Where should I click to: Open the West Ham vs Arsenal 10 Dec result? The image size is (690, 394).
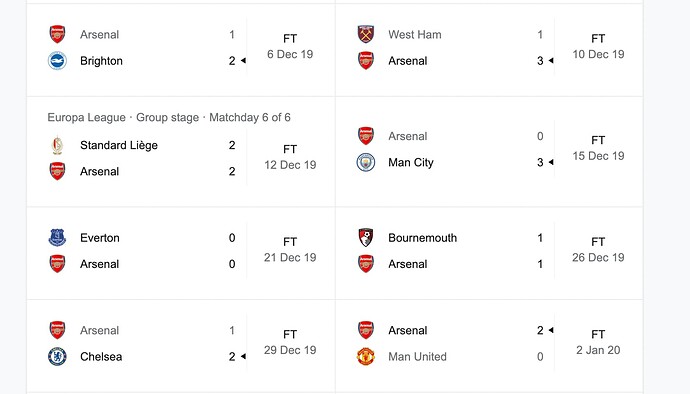489,50
